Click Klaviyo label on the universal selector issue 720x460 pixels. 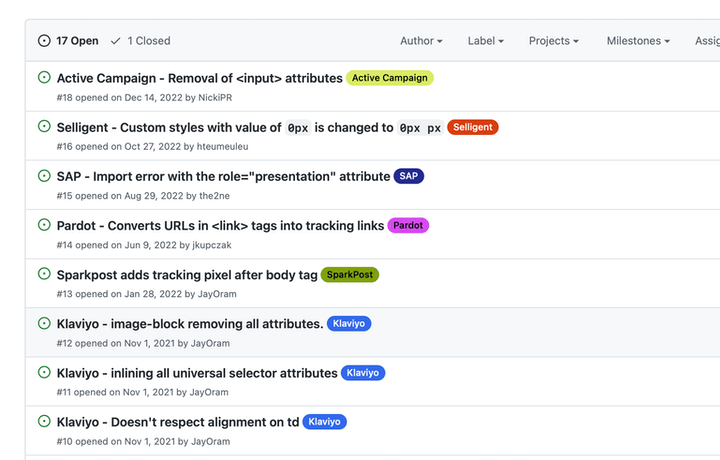363,373
